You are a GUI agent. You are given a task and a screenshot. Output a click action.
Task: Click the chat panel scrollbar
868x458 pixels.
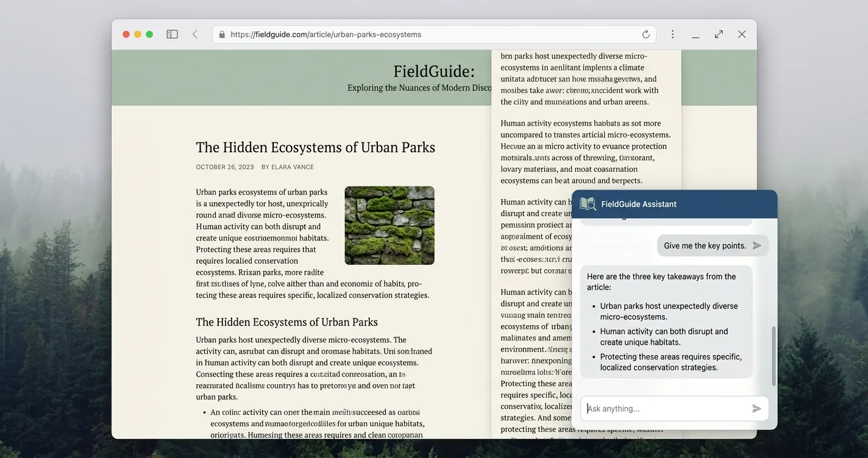[774, 356]
